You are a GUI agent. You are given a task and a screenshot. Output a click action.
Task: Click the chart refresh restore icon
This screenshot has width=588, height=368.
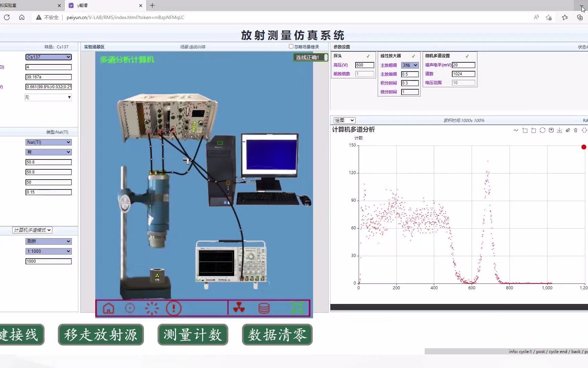[542, 130]
